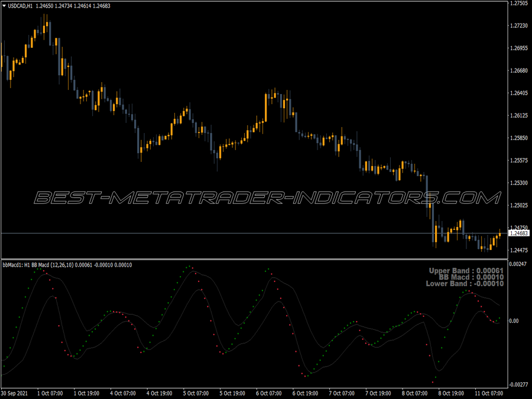
Task: Click indicator scale value -0.00277
Action: pyautogui.click(x=518, y=384)
